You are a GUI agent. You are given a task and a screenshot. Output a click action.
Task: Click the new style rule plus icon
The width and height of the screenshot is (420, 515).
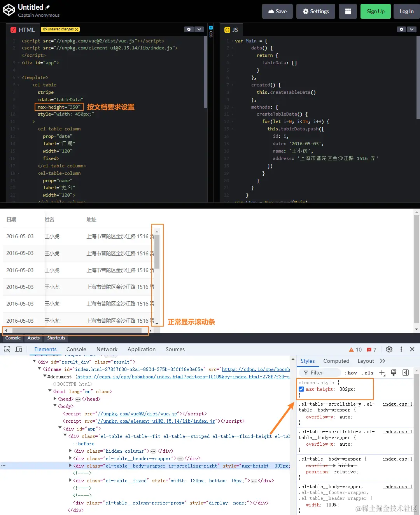click(x=382, y=373)
